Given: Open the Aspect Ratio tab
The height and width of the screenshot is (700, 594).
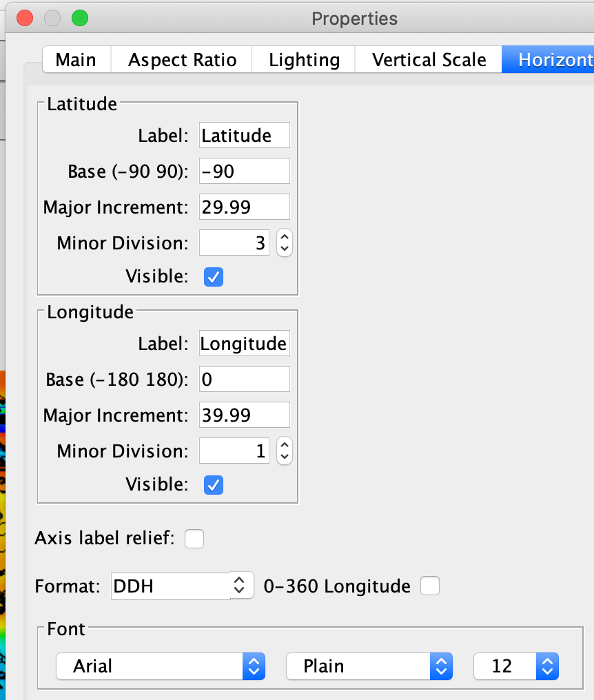Looking at the screenshot, I should (182, 60).
